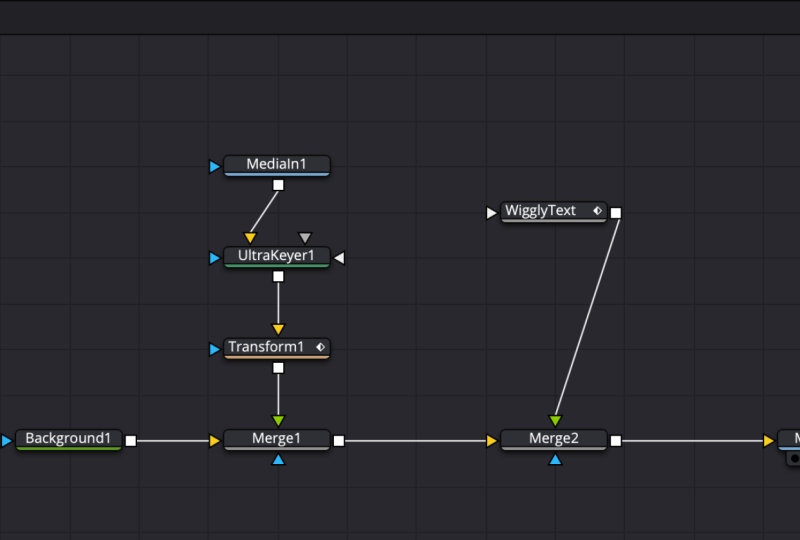Click the green foreground input of Merge1

[x=278, y=421]
